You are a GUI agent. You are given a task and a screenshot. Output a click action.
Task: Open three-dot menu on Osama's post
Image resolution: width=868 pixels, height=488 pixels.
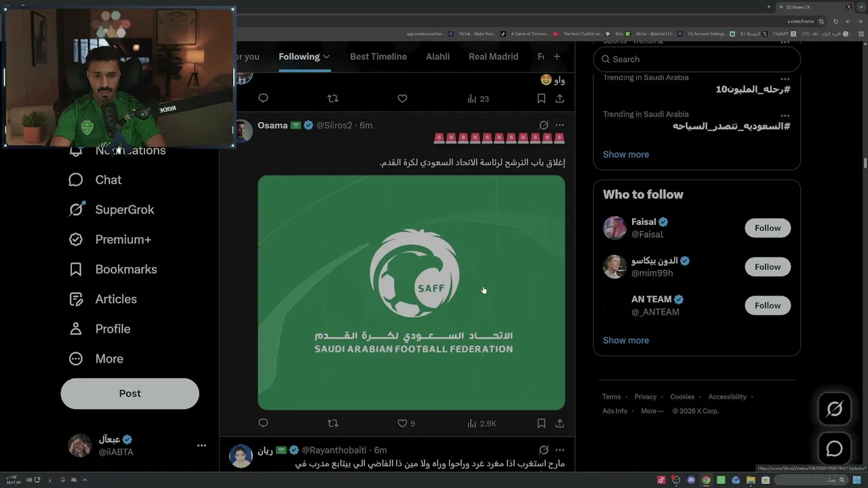[x=559, y=125]
